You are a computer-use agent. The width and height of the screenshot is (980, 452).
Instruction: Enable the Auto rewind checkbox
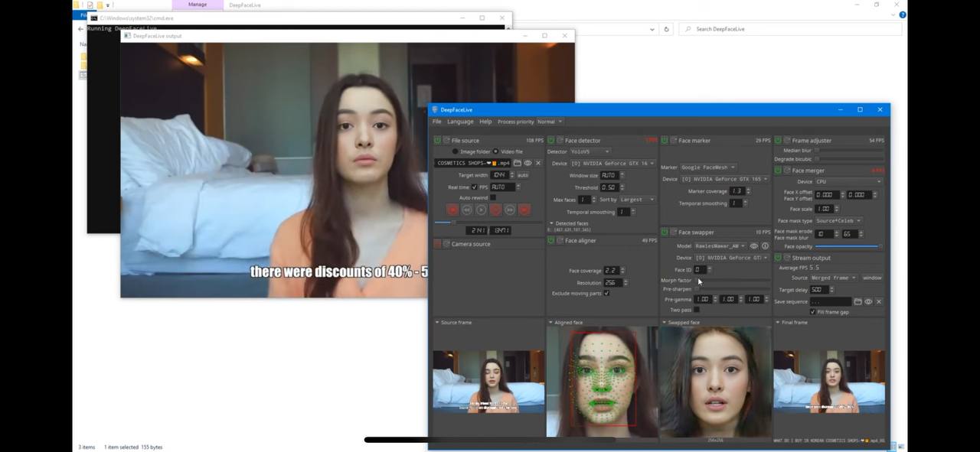coord(492,198)
